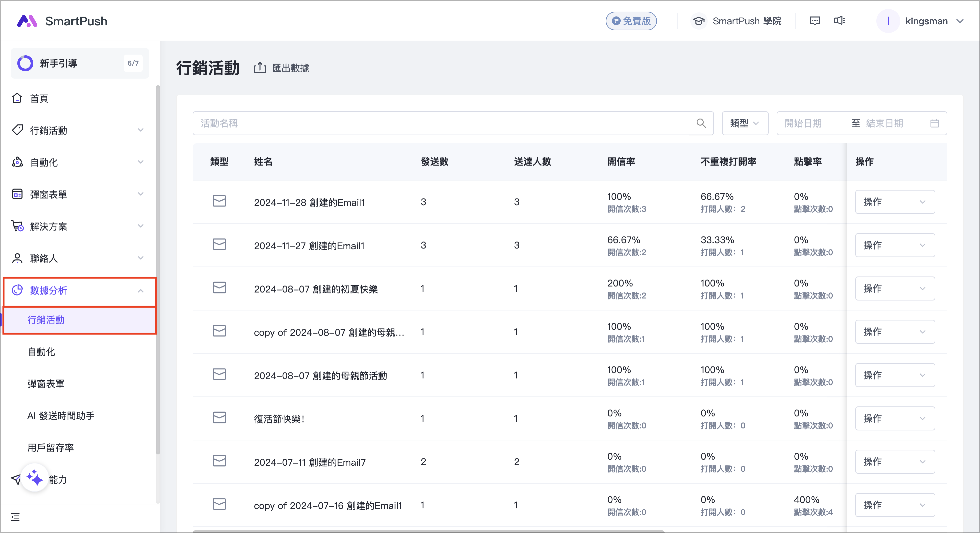
Task: Click email icon for 2024-11-28 campaign row
Action: [x=219, y=201]
